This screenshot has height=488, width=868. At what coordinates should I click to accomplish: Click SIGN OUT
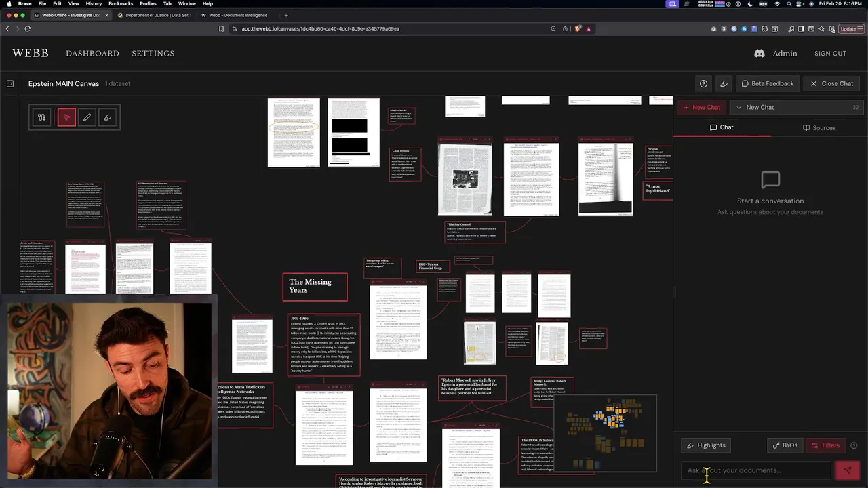[x=830, y=53]
